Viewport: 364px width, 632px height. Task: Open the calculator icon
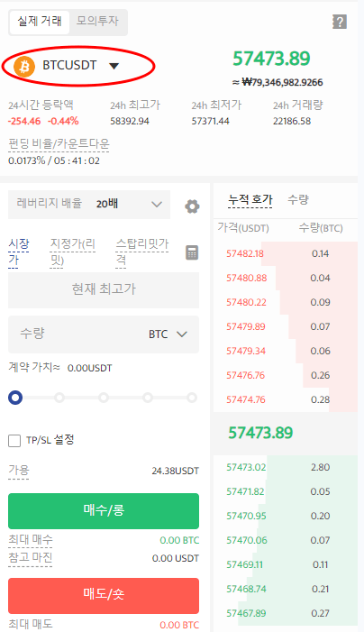coord(192,252)
